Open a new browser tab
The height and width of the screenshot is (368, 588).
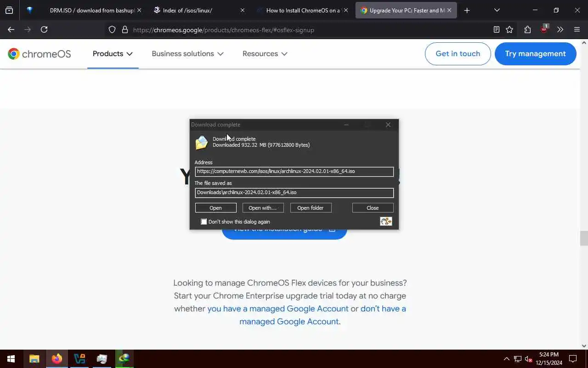(467, 10)
